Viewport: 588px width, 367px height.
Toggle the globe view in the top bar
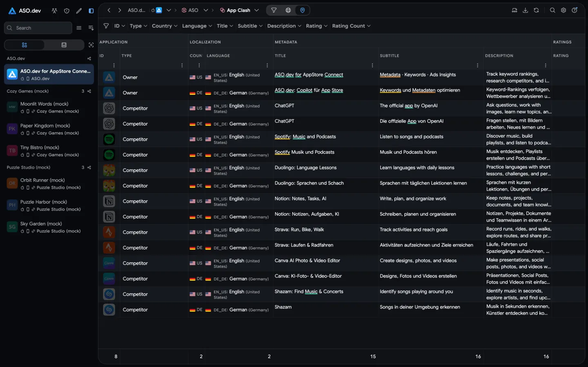point(288,10)
